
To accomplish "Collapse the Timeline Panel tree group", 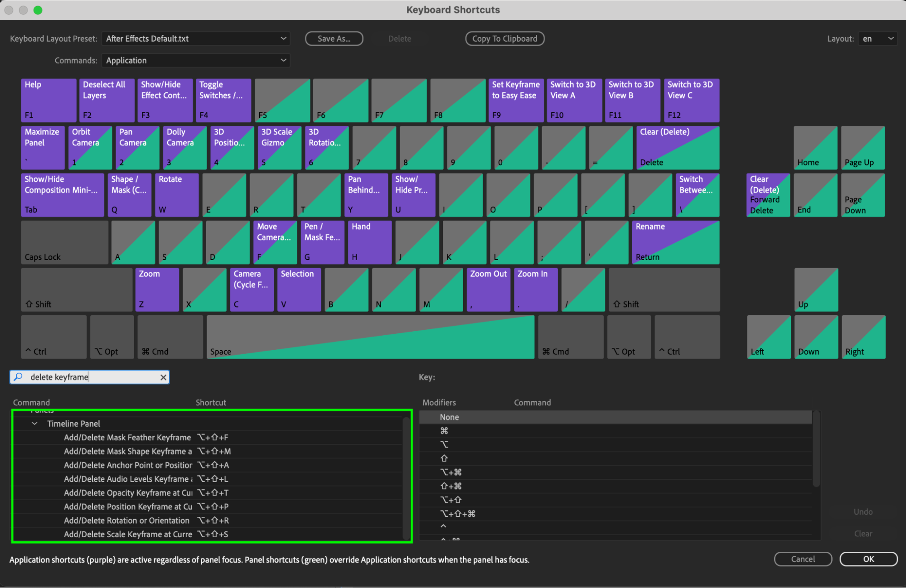I will (x=34, y=424).
